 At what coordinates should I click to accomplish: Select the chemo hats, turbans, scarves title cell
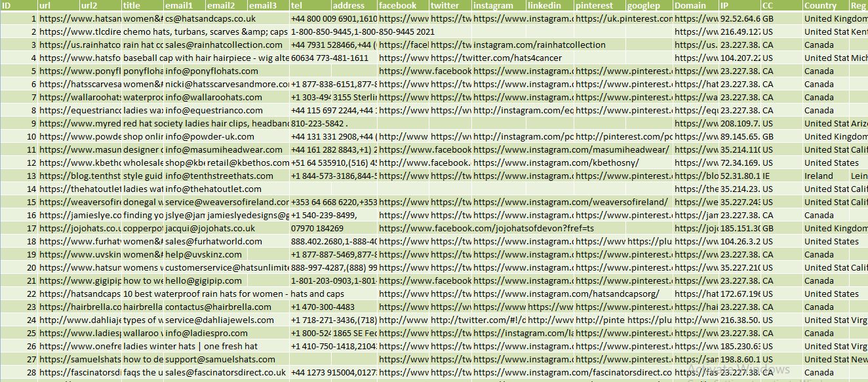coord(206,31)
